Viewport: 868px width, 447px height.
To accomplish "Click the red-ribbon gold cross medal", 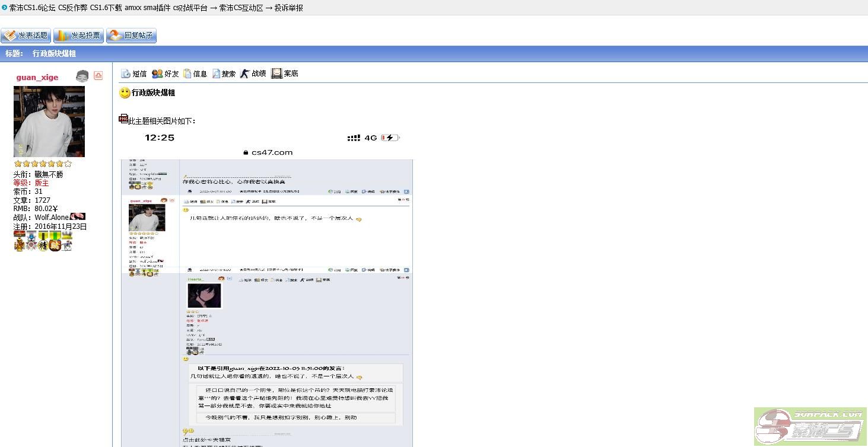I will (20, 241).
